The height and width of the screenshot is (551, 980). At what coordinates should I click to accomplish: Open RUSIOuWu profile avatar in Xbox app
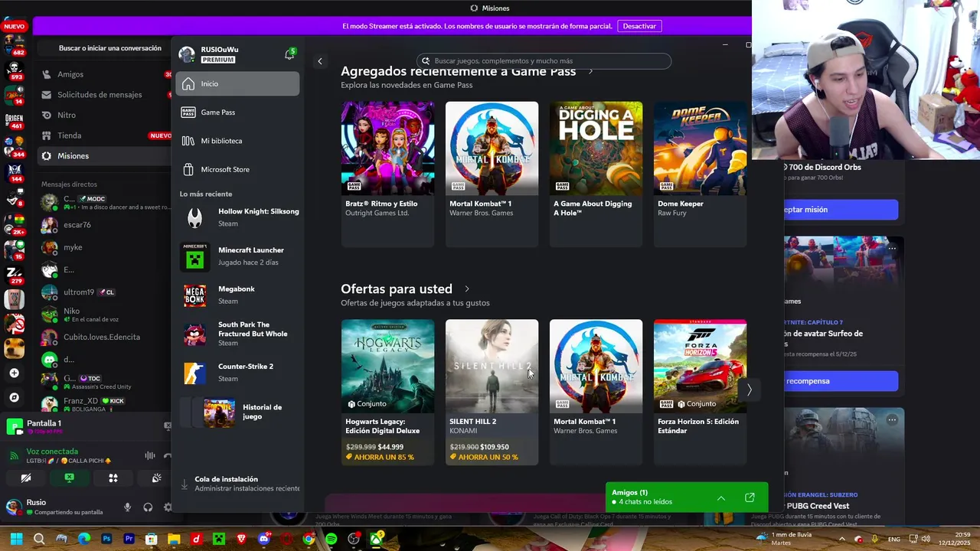click(x=187, y=54)
